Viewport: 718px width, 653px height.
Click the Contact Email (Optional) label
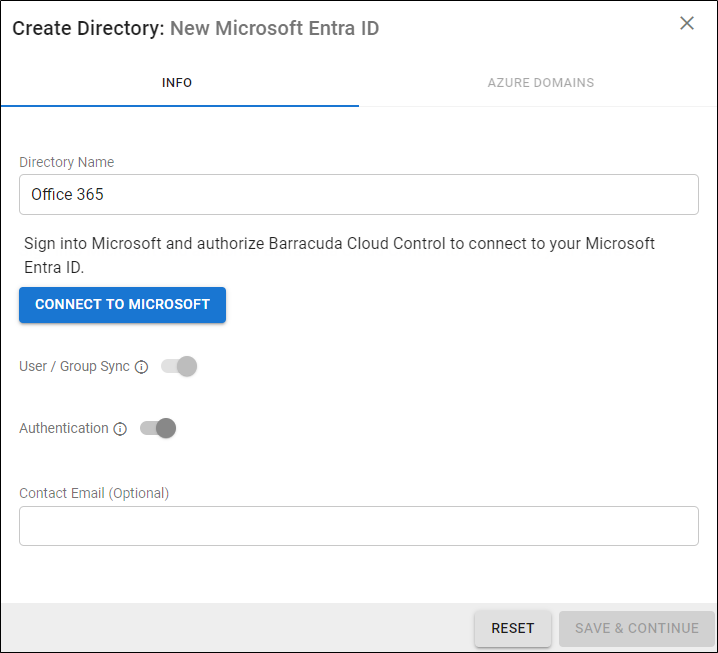click(94, 493)
